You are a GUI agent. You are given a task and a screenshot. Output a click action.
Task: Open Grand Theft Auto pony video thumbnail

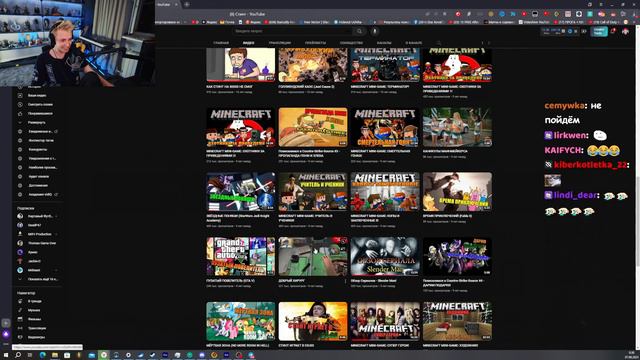pos(240,256)
